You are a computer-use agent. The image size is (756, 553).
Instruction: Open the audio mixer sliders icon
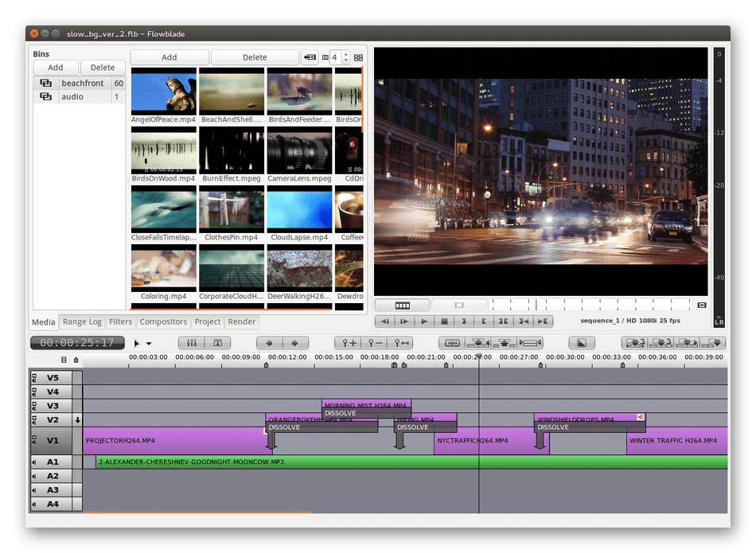click(192, 343)
